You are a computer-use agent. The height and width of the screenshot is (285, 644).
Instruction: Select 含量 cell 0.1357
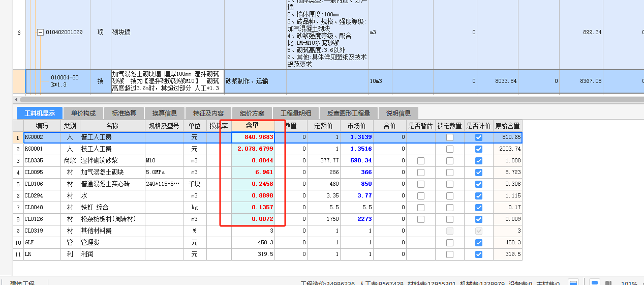[x=253, y=208]
